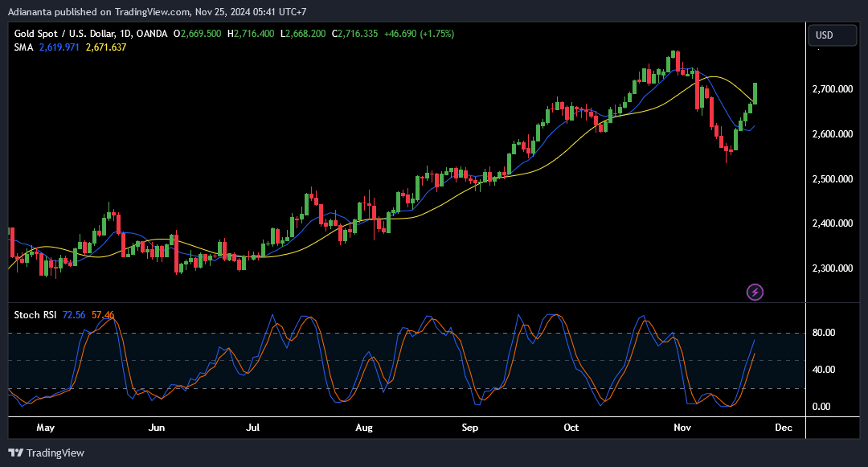Click the 40.00 Stoch RSI axis label
Viewport: 868px width, 467px height.
823,370
